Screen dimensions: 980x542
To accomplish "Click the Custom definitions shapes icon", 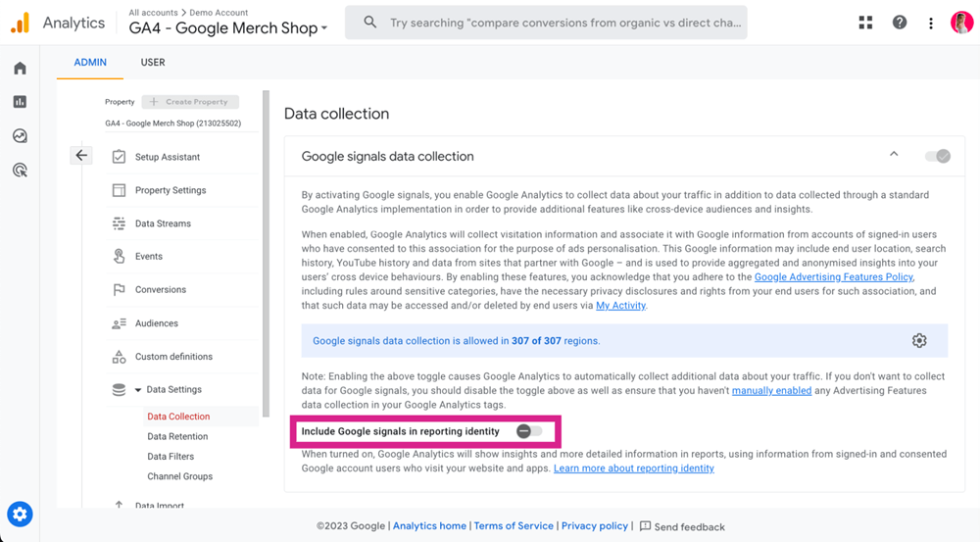I will 119,357.
